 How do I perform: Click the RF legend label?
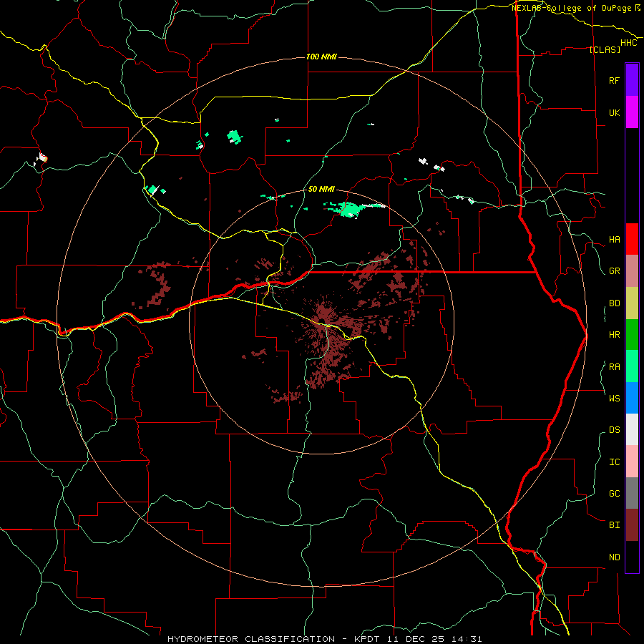coord(614,80)
